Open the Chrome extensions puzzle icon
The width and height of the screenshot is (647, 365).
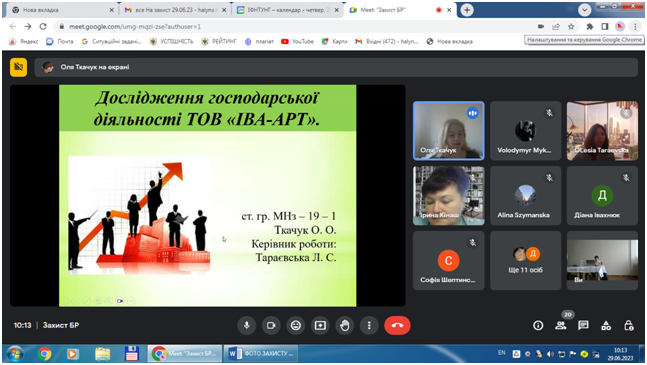590,26
